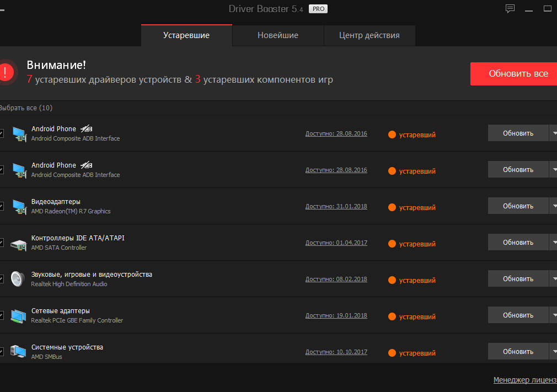
Task: Click the device icon of the upper Android Phone row
Action: pos(19,134)
